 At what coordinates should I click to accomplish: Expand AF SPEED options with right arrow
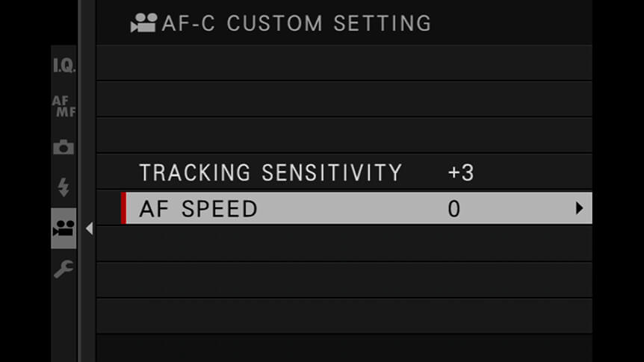pyautogui.click(x=579, y=208)
